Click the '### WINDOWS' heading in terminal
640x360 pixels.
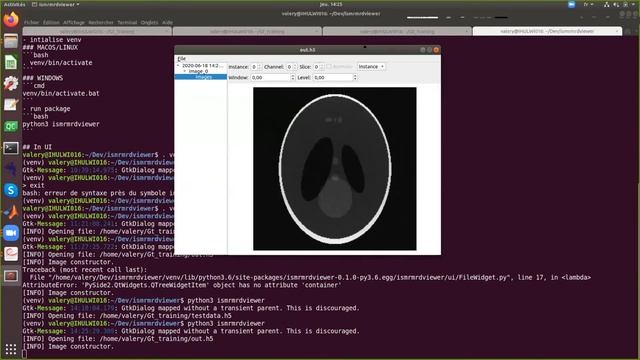(43, 78)
